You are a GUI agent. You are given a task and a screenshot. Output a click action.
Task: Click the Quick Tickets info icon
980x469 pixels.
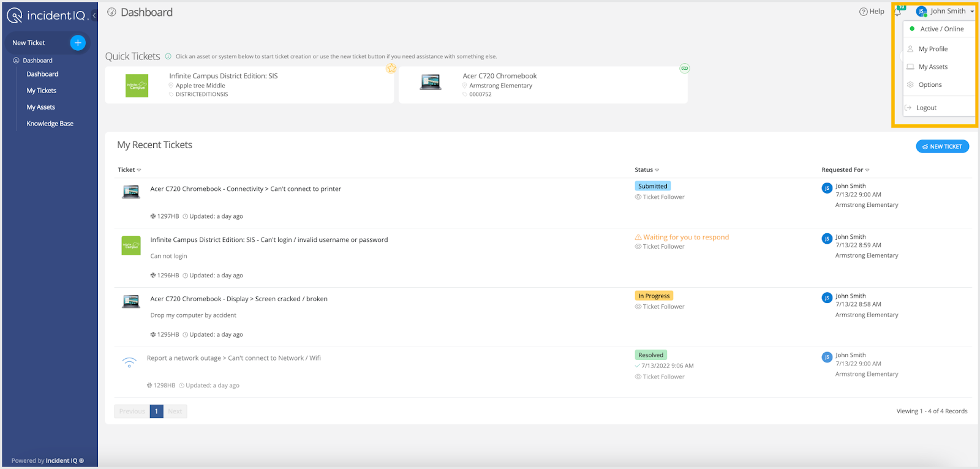point(168,56)
